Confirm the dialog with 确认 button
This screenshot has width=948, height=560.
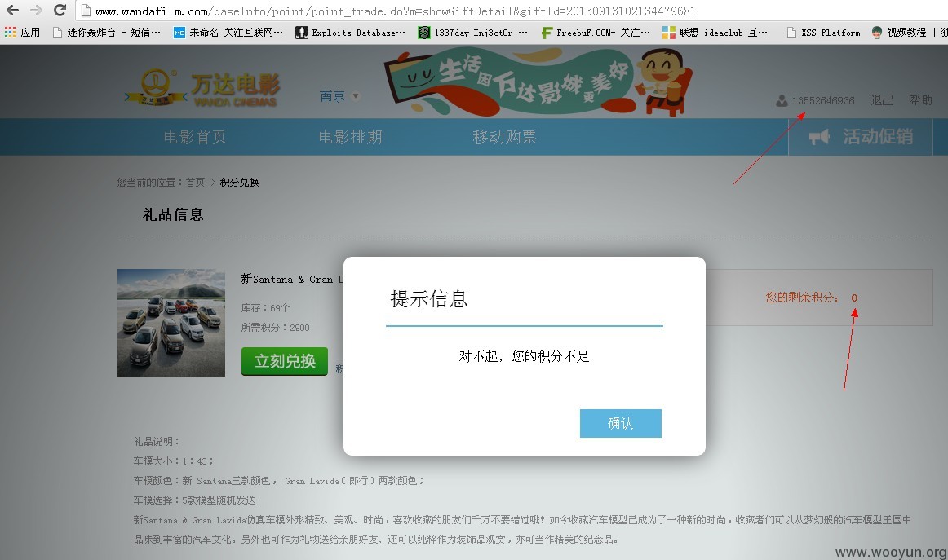(620, 424)
